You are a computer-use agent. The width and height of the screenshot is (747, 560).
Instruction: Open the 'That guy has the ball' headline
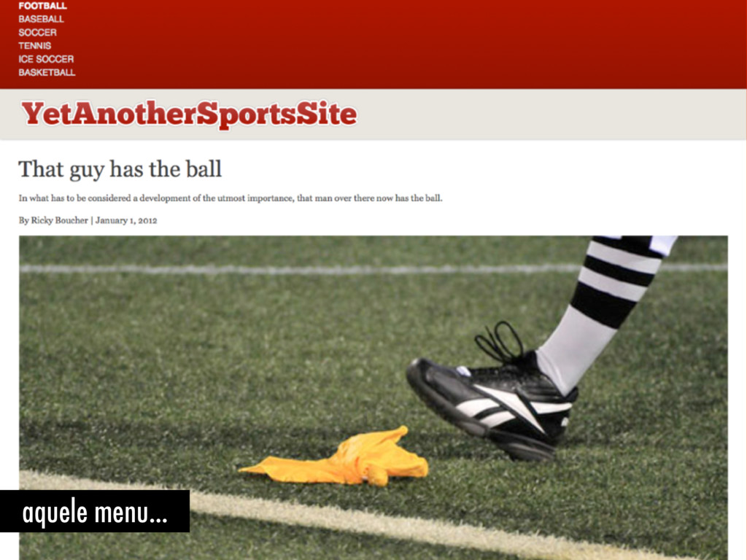coord(120,169)
